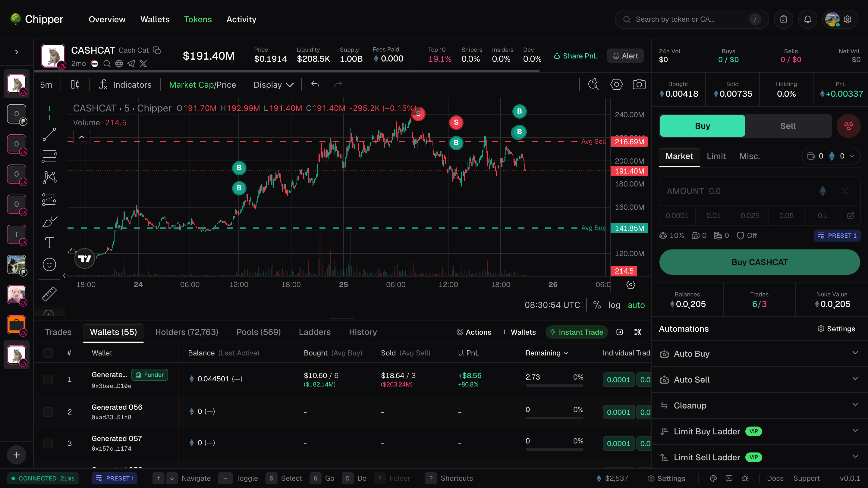This screenshot has height=488, width=868.
Task: Click the Generated 056 remaining progress bar
Action: coord(554,418)
